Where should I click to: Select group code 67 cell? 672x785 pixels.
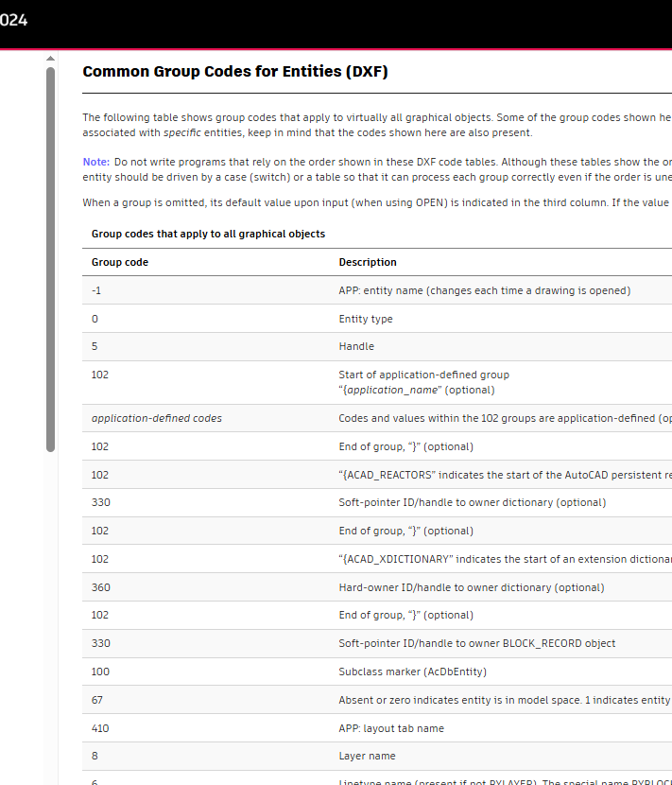(97, 701)
